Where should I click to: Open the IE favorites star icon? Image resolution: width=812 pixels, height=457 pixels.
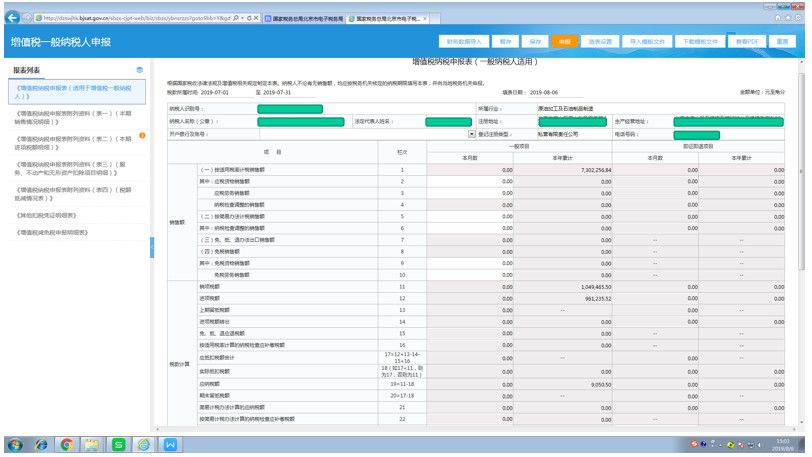tap(788, 18)
